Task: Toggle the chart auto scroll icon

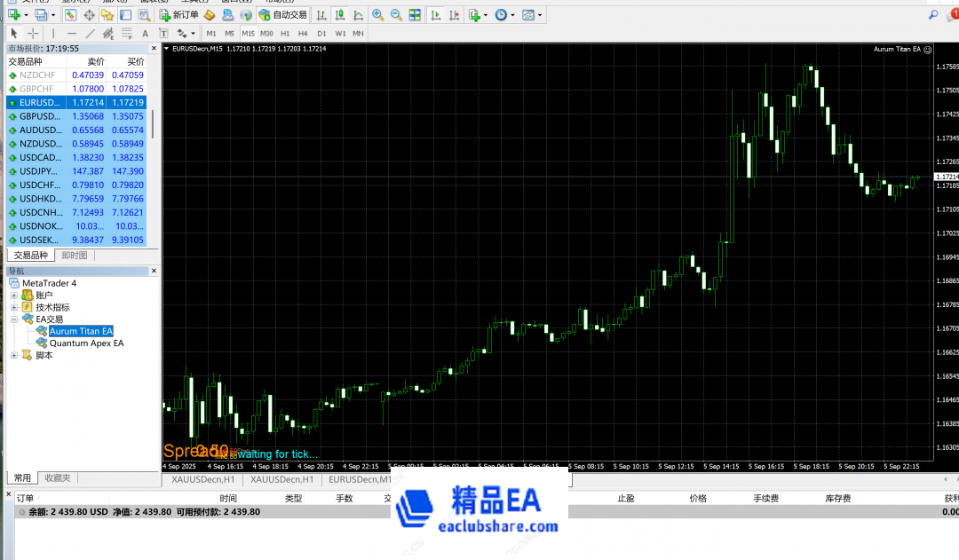Action: tap(435, 15)
